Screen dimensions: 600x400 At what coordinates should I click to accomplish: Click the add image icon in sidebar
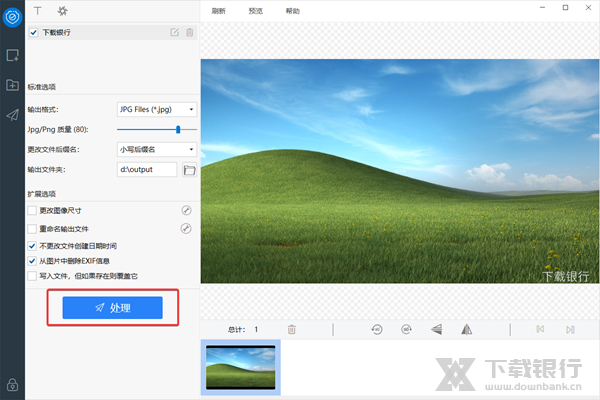12,55
